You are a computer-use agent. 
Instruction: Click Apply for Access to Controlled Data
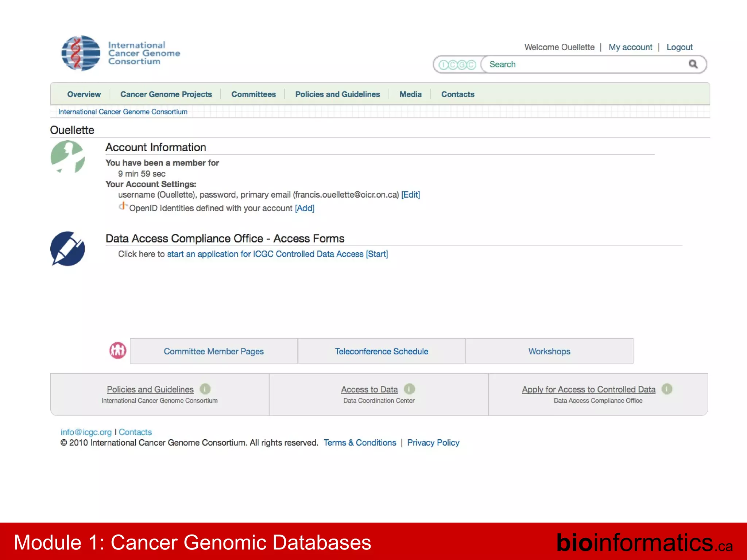[589, 389]
